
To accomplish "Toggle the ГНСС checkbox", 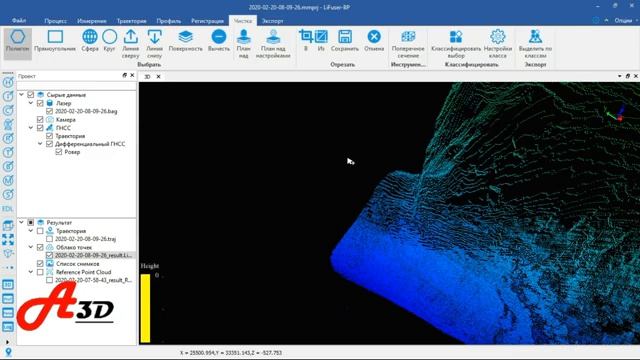I will coord(40,128).
